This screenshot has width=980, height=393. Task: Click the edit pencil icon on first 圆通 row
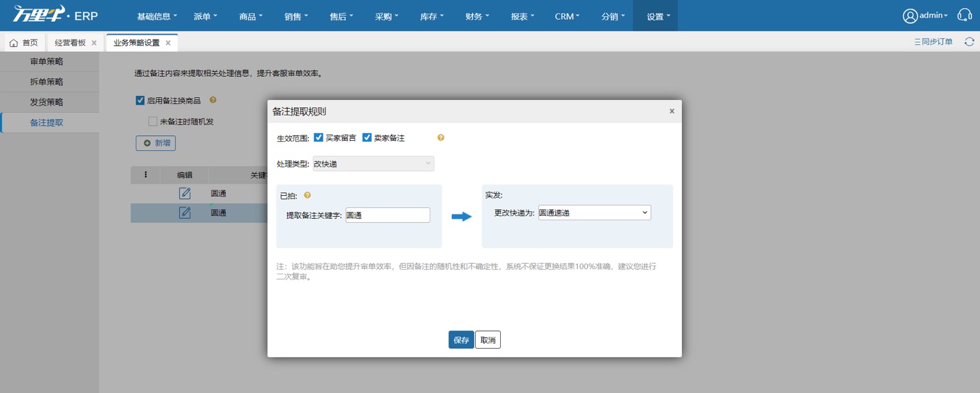[184, 192]
